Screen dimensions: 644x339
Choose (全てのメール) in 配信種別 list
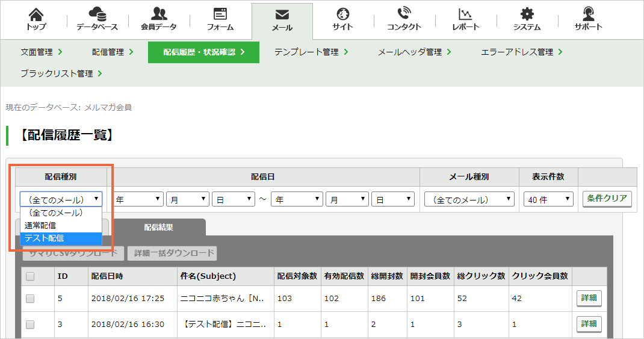61,213
